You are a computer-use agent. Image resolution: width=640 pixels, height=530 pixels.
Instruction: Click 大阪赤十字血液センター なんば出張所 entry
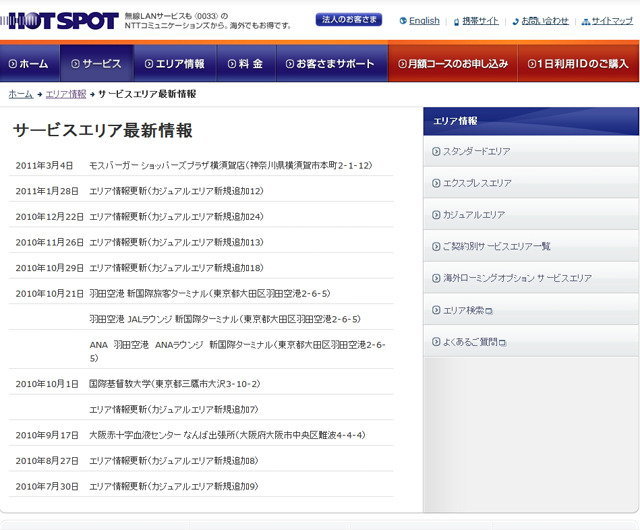click(x=227, y=435)
